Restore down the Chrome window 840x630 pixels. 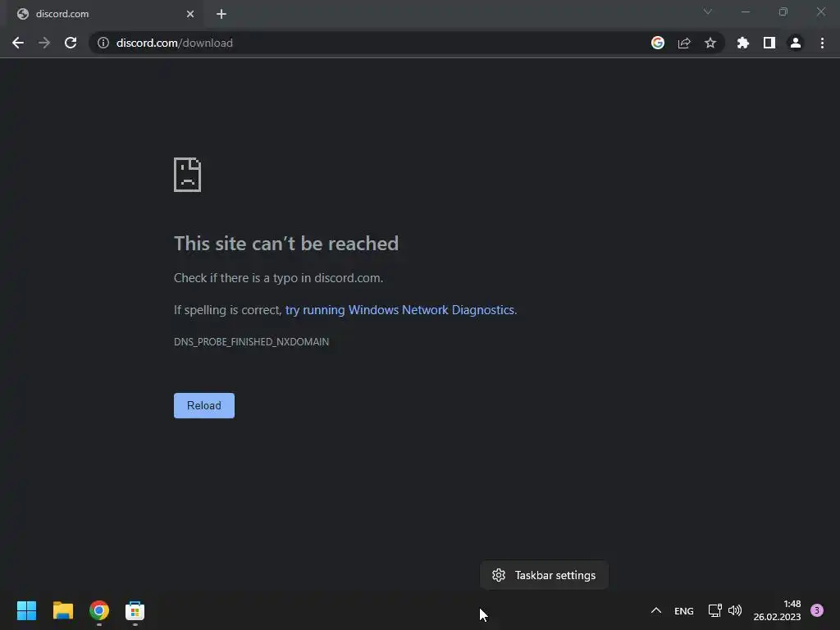coord(783,11)
